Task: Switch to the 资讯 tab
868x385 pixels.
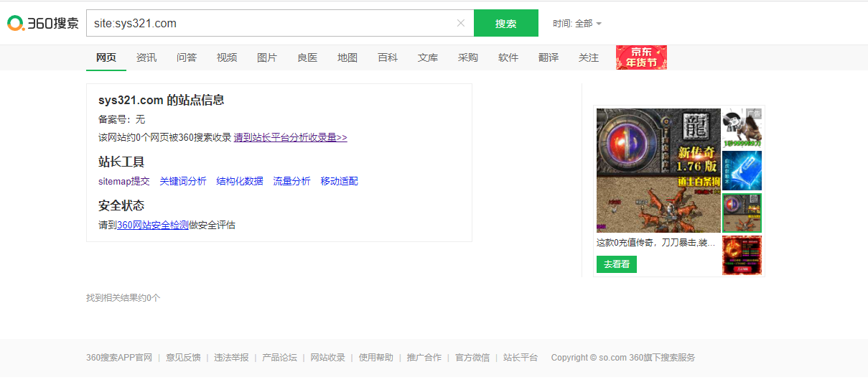Action: point(146,57)
